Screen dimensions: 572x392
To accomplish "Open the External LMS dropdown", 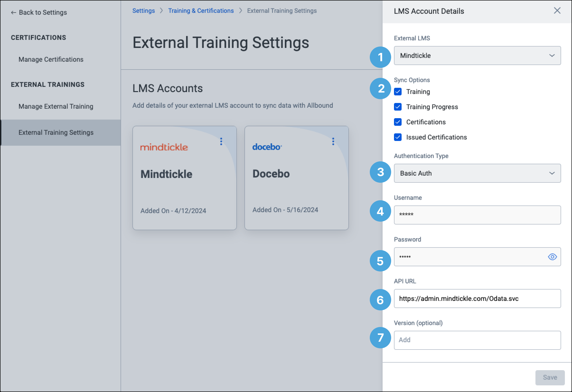I will point(477,56).
